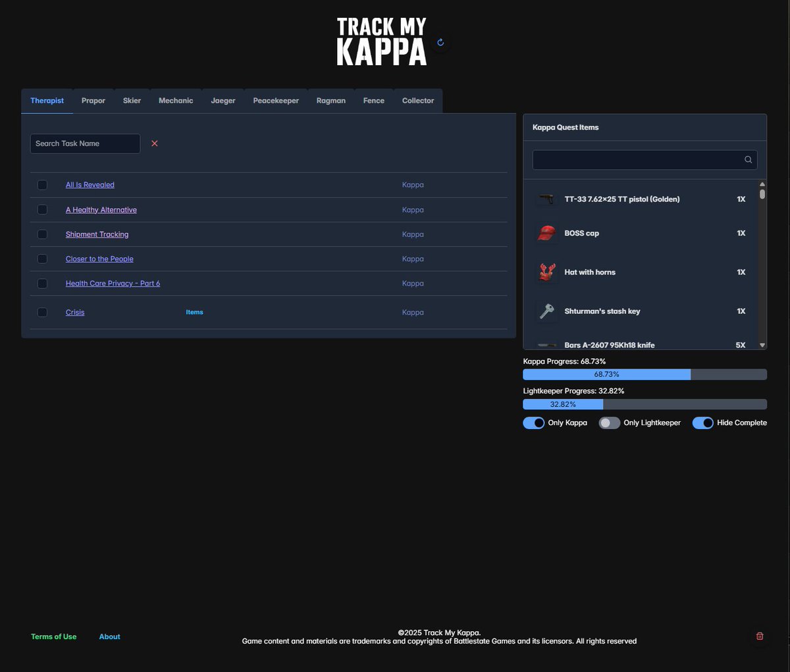Click the Shturman's stash key name
Viewport: 790px width, 672px height.
click(x=602, y=311)
